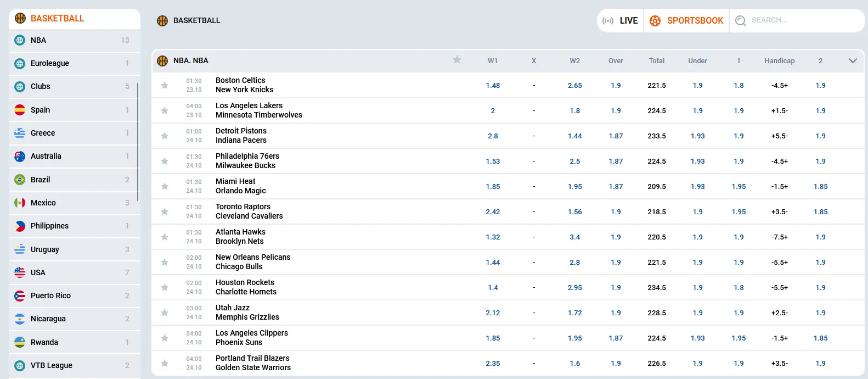This screenshot has width=868, height=379.
Task: Click the Spain flag icon
Action: click(20, 110)
